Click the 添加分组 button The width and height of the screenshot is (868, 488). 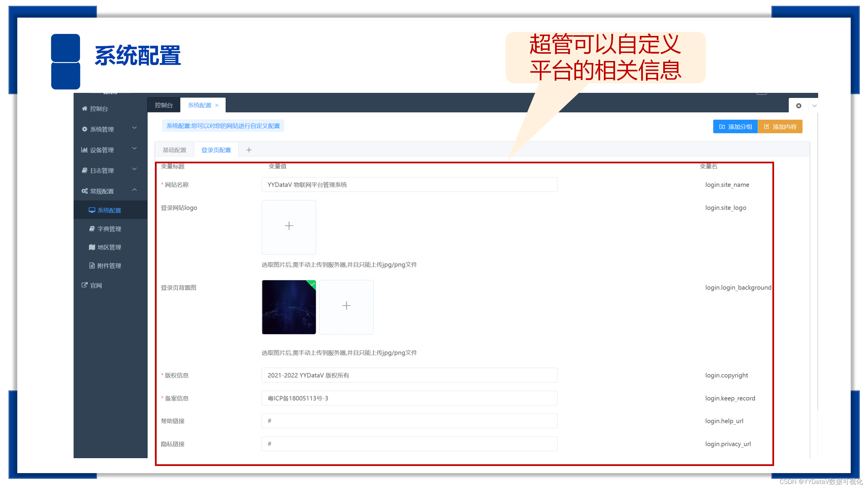click(x=735, y=126)
